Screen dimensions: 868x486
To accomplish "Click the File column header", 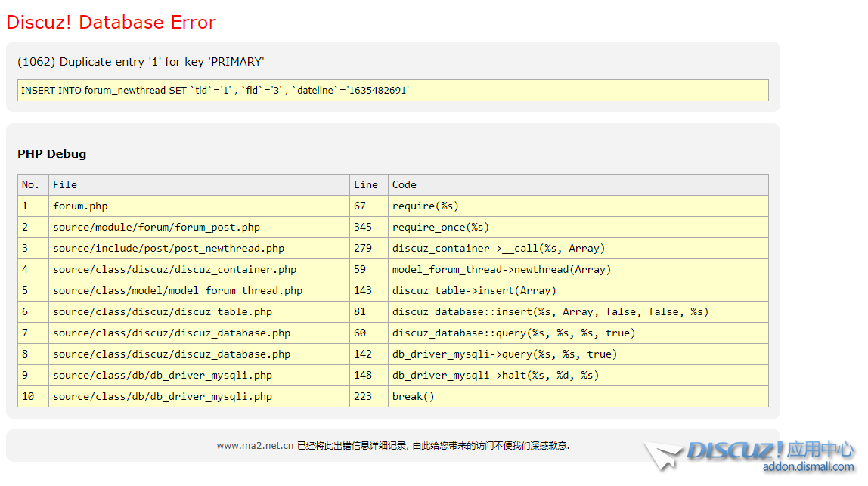I will pos(65,185).
